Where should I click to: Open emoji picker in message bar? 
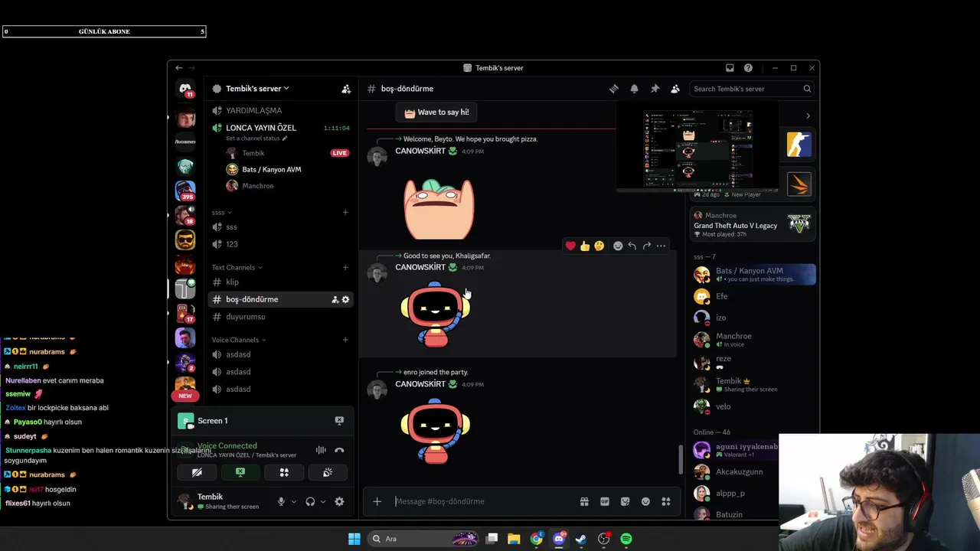click(x=645, y=501)
